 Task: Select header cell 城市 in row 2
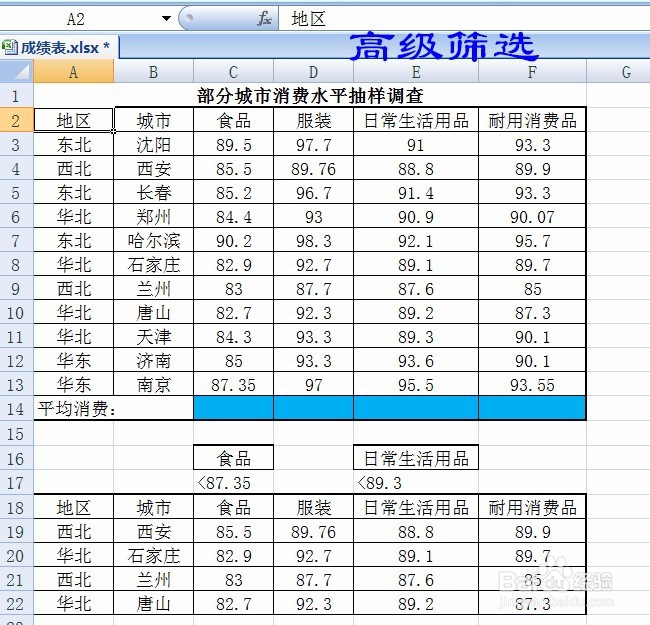point(153,121)
